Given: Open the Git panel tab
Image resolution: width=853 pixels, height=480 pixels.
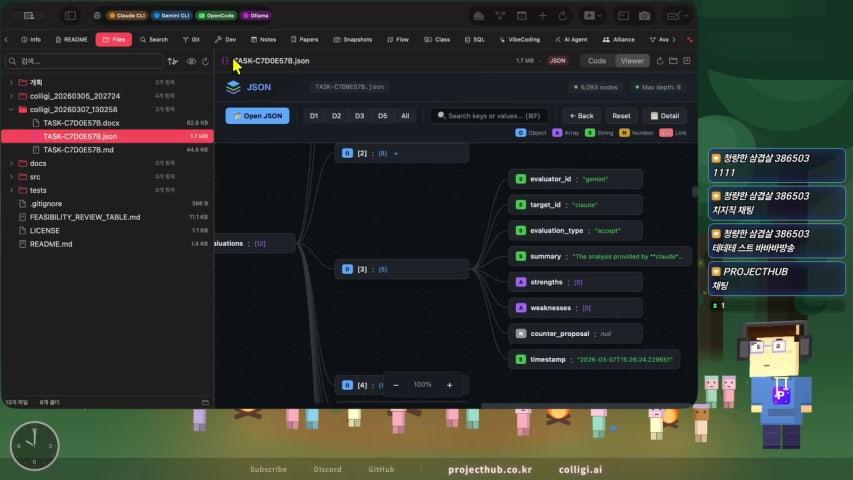Looking at the screenshot, I should tap(190, 39).
